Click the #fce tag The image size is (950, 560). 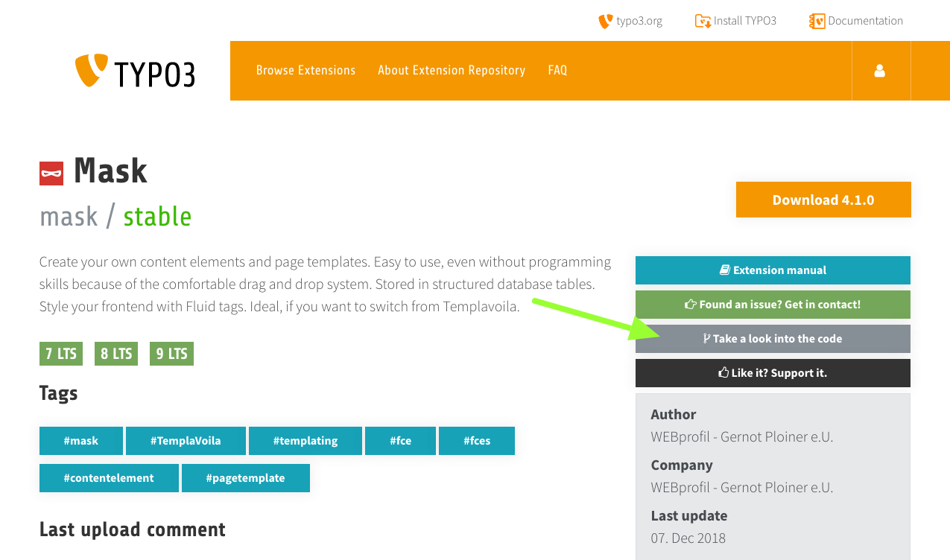pos(400,441)
